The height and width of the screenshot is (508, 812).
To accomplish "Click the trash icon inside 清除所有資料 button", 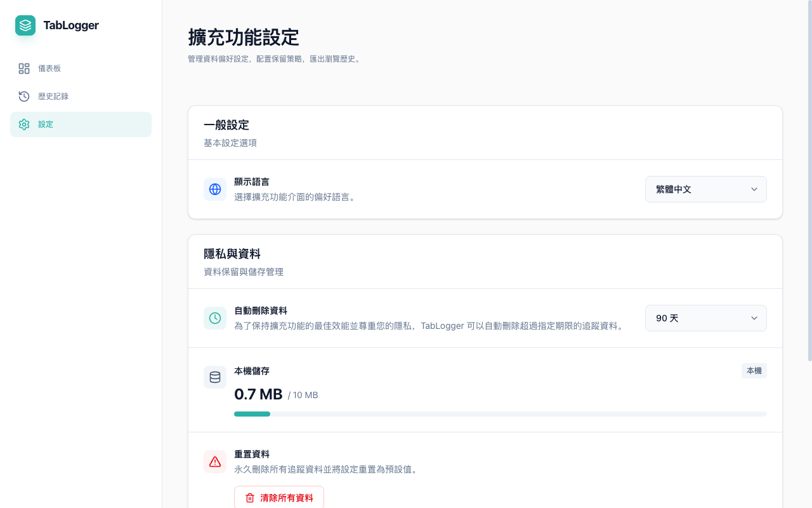I will (x=250, y=498).
